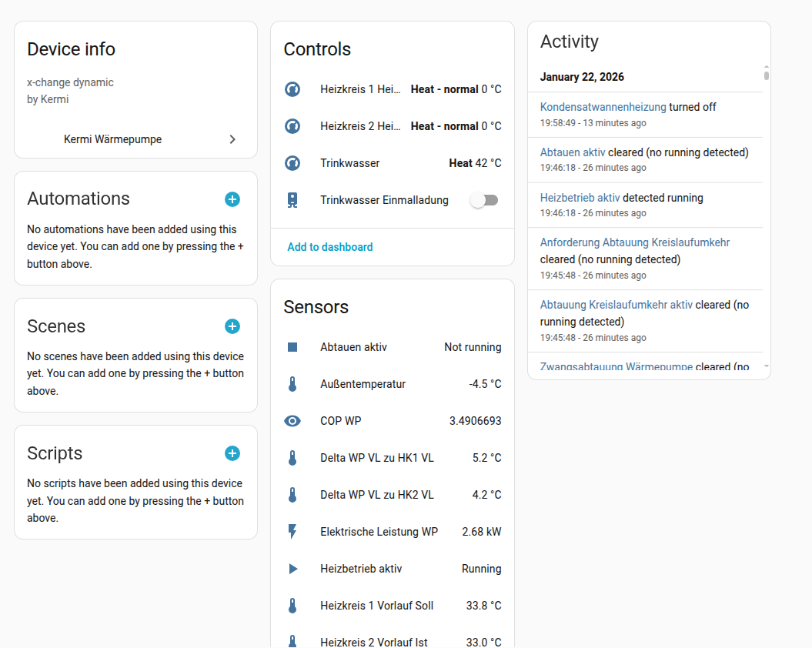Click the Trinkwasser thermostat icon
The image size is (812, 648).
(292, 163)
